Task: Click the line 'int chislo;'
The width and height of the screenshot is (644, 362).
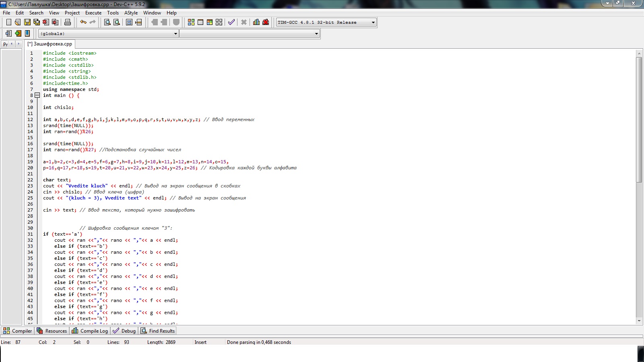Action: tap(58, 107)
